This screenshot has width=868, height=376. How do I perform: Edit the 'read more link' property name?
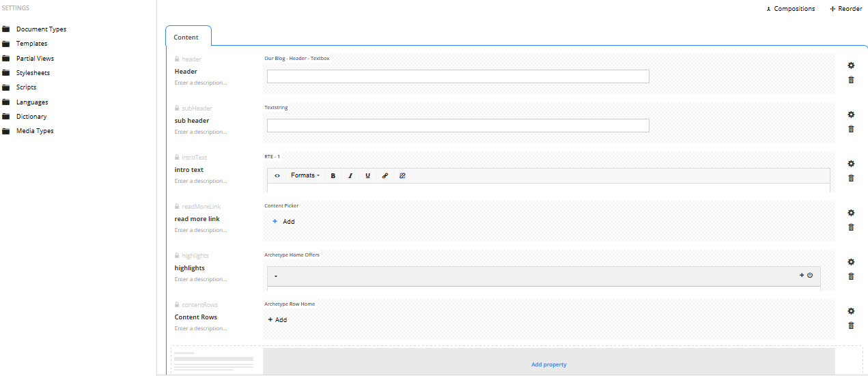(197, 219)
